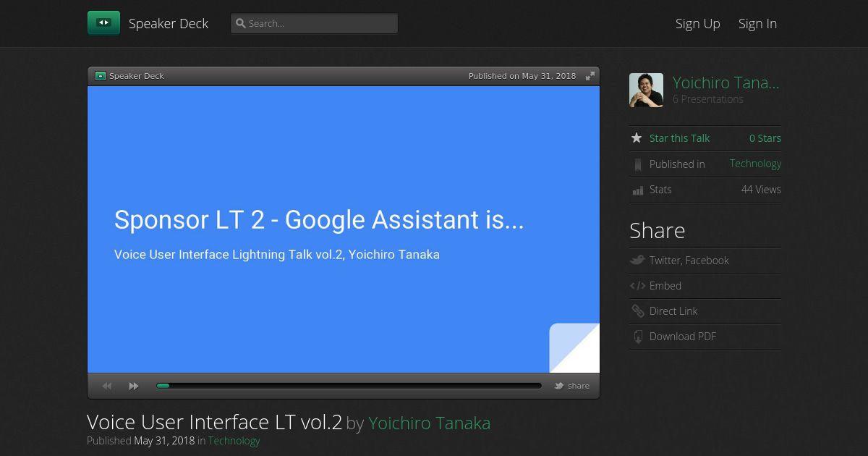Click the 'share' link in player bar
The height and width of the screenshot is (456, 868).
click(x=579, y=386)
